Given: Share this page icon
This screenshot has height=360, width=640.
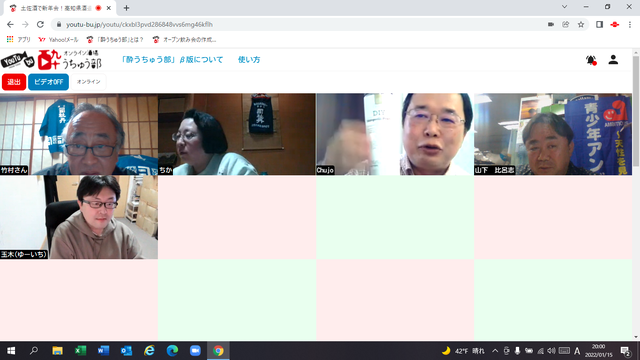Looking at the screenshot, I should 566,24.
